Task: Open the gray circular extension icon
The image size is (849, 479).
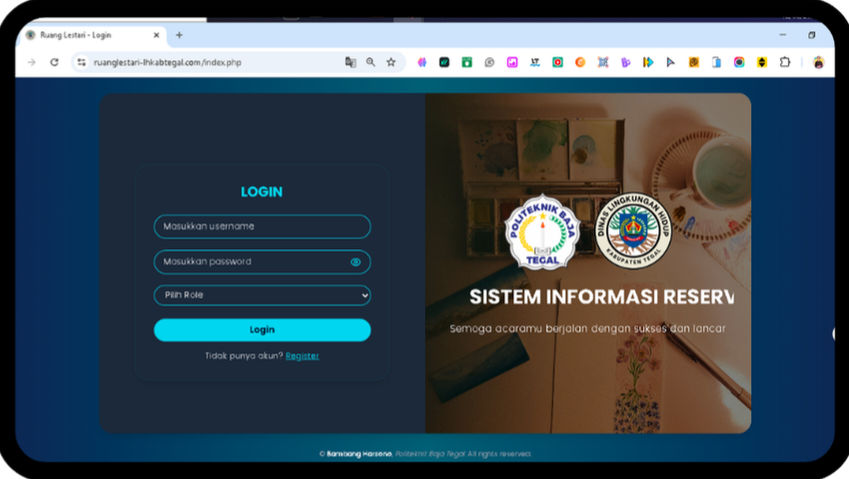Action: (x=489, y=62)
